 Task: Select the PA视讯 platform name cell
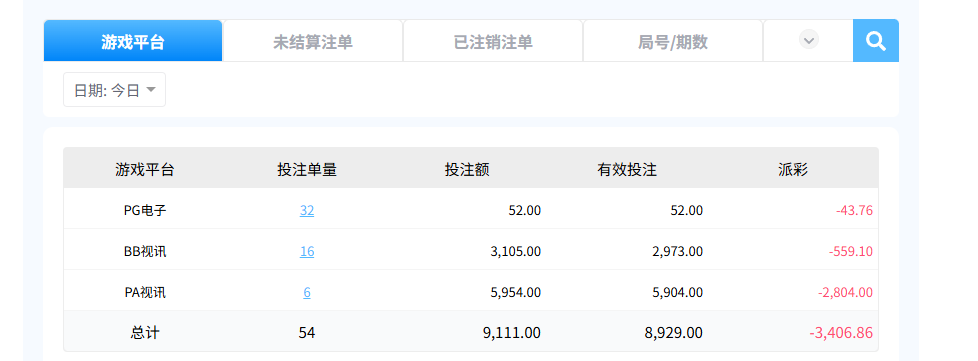(x=145, y=292)
